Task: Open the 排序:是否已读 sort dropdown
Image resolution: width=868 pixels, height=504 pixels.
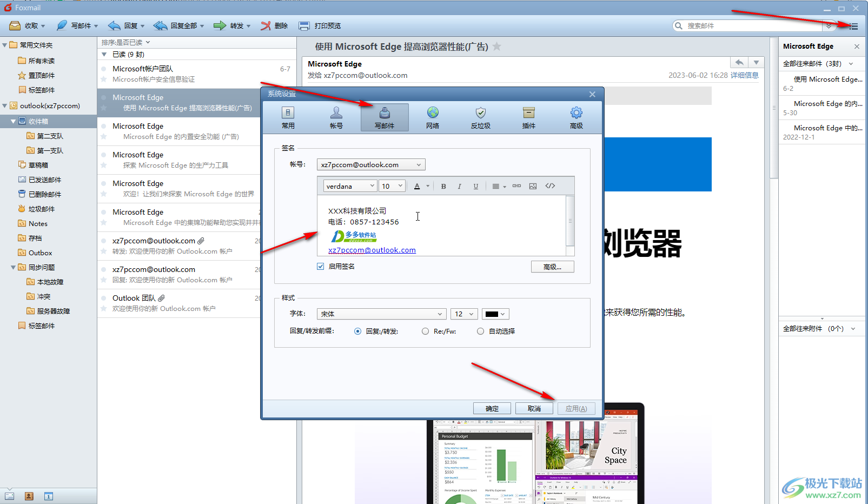Action: [x=125, y=42]
